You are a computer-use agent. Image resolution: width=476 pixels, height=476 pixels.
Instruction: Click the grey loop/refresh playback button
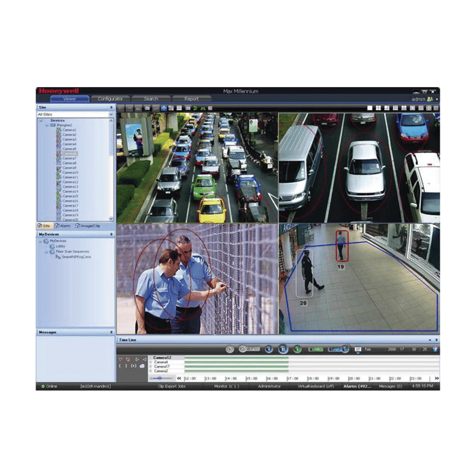point(230,350)
